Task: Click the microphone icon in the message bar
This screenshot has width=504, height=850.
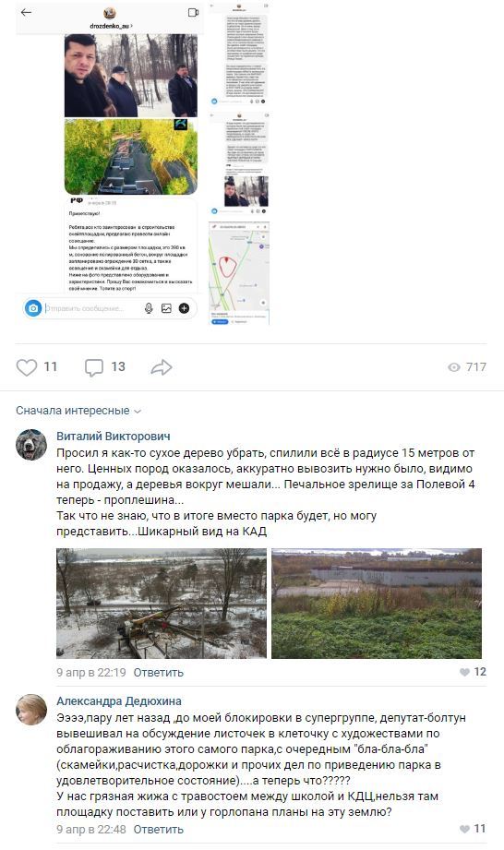Action: (149, 308)
